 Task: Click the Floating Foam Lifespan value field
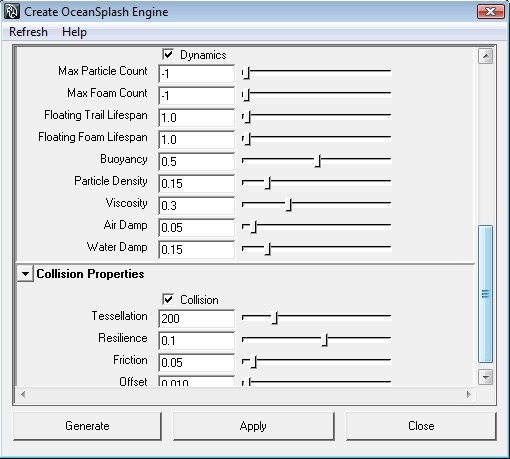197,139
